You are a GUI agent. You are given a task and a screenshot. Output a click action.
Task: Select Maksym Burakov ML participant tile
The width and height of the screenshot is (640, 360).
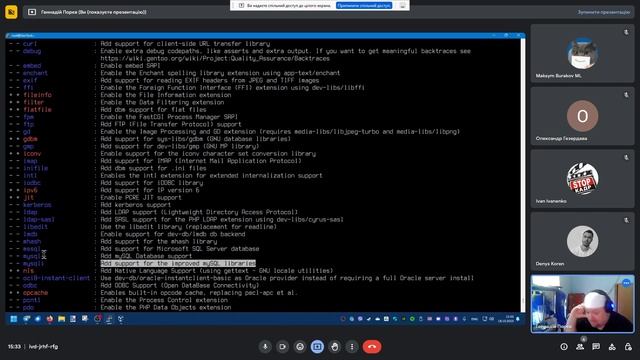pos(582,53)
